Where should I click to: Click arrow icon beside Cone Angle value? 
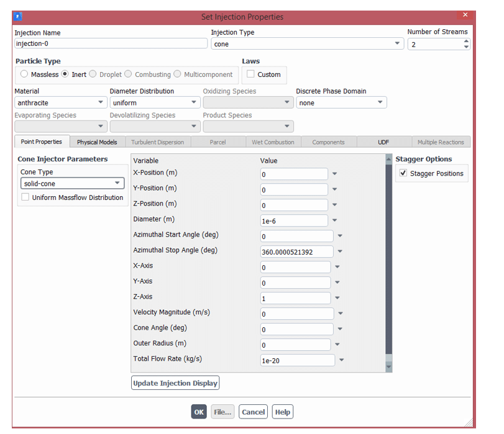tap(340, 330)
